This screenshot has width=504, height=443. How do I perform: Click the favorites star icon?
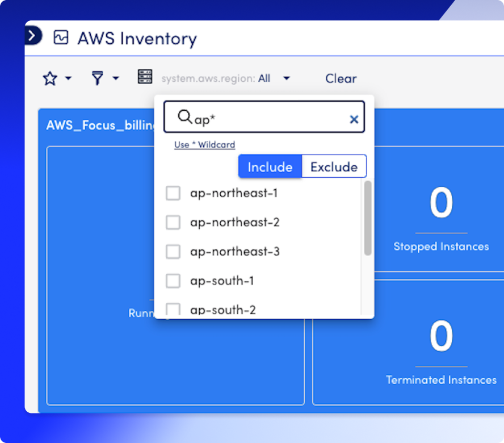tap(50, 78)
